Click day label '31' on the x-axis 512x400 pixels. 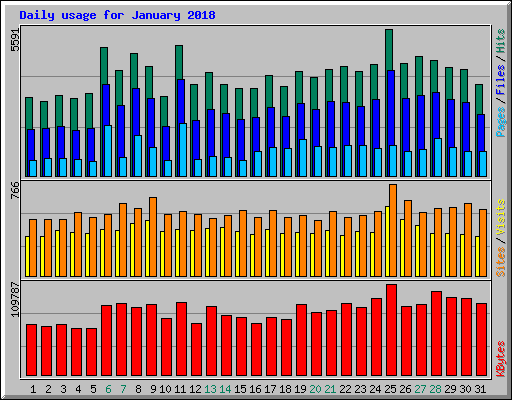480,389
